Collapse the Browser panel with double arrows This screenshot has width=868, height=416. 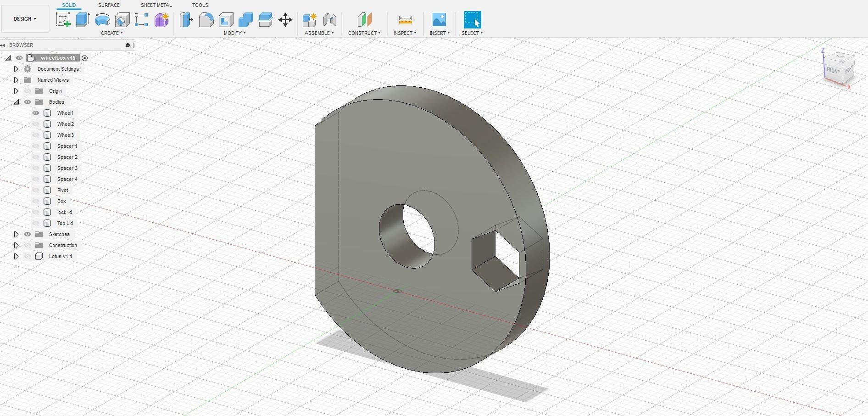pyautogui.click(x=3, y=45)
